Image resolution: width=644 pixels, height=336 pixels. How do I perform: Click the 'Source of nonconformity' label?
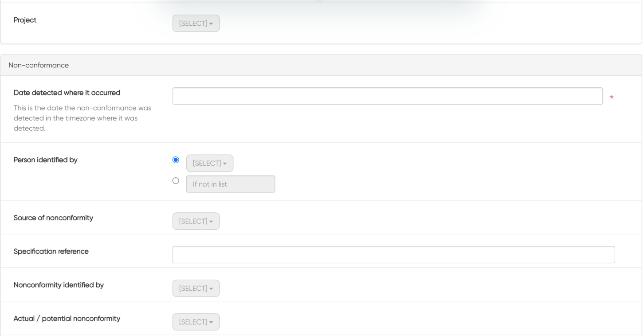pos(53,218)
